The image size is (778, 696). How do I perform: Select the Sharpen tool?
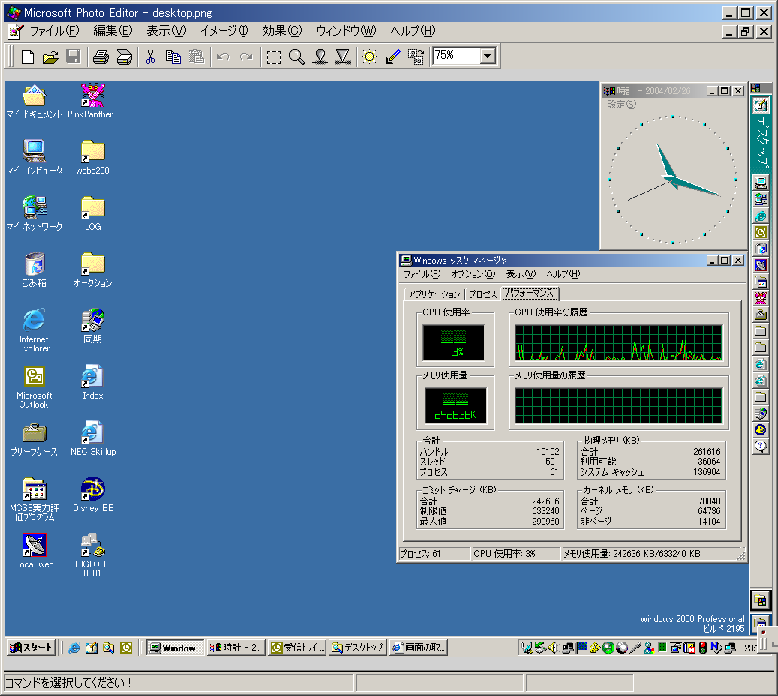pos(342,57)
